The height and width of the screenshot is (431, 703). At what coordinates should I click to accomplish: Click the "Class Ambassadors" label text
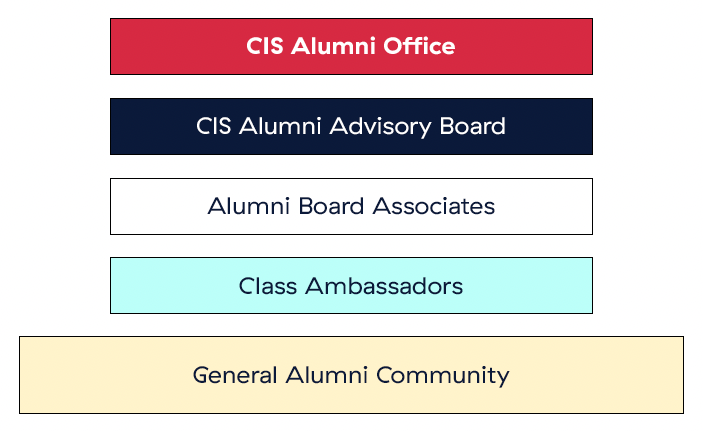(x=351, y=286)
